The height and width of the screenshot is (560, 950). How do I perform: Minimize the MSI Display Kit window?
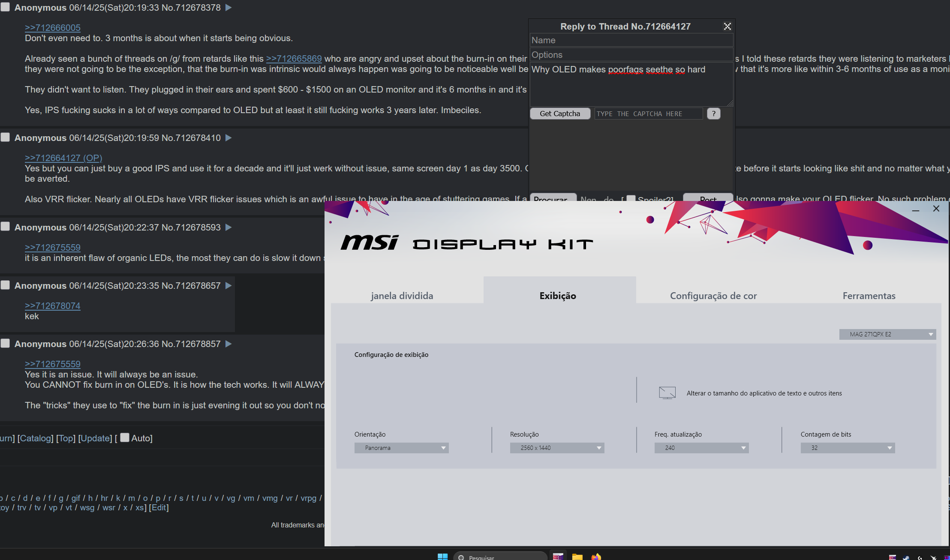(x=916, y=210)
